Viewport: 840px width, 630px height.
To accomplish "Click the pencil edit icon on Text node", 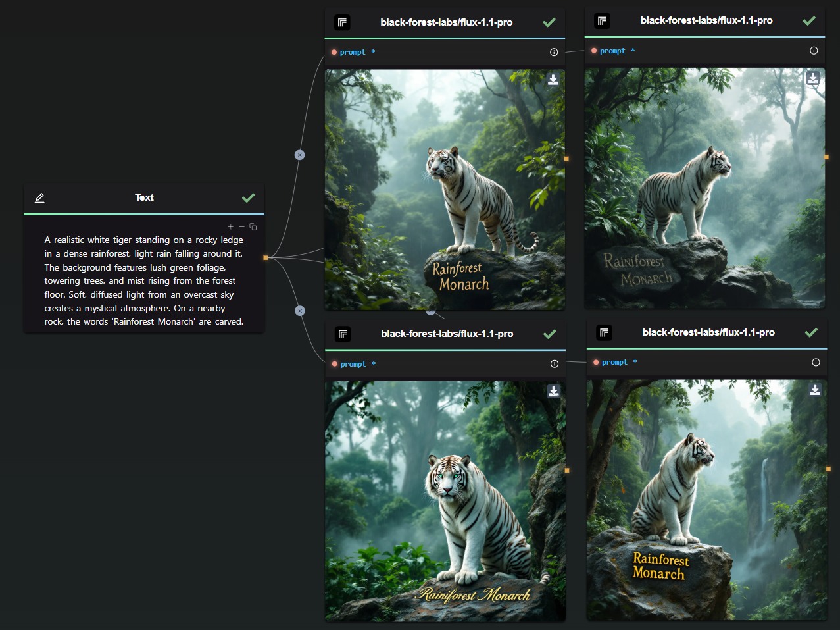I will click(x=39, y=197).
